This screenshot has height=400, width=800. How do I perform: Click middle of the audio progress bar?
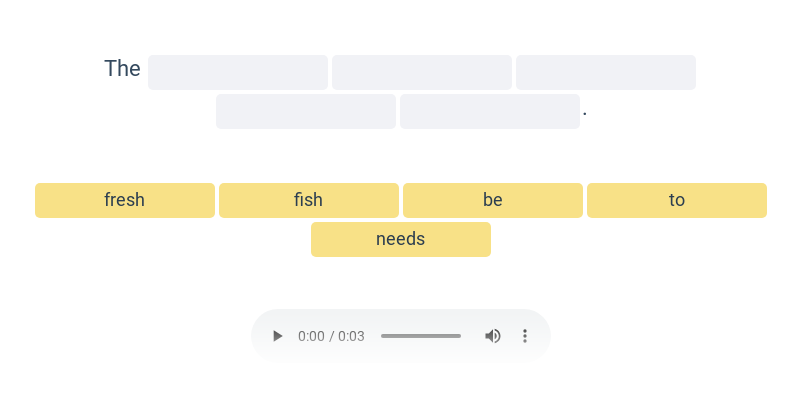(x=421, y=336)
